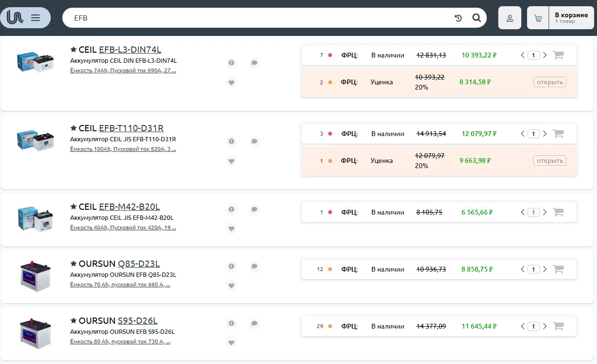Open the hamburger main menu

35,18
